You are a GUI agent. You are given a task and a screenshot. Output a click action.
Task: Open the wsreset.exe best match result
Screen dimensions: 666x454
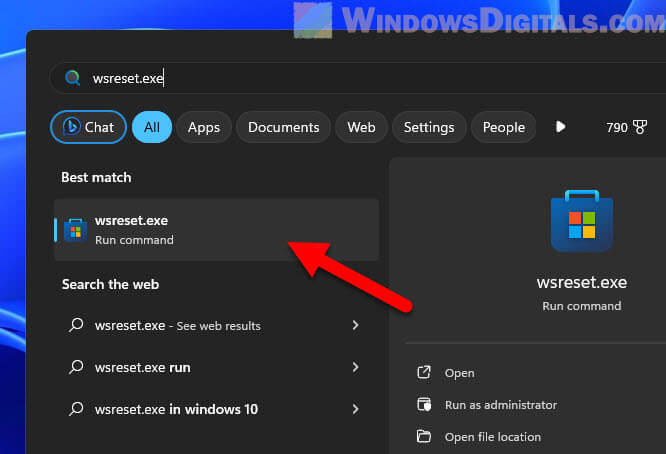217,230
